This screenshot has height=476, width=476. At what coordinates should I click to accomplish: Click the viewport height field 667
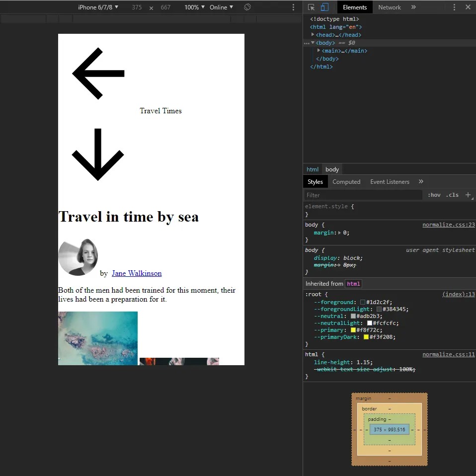(165, 7)
